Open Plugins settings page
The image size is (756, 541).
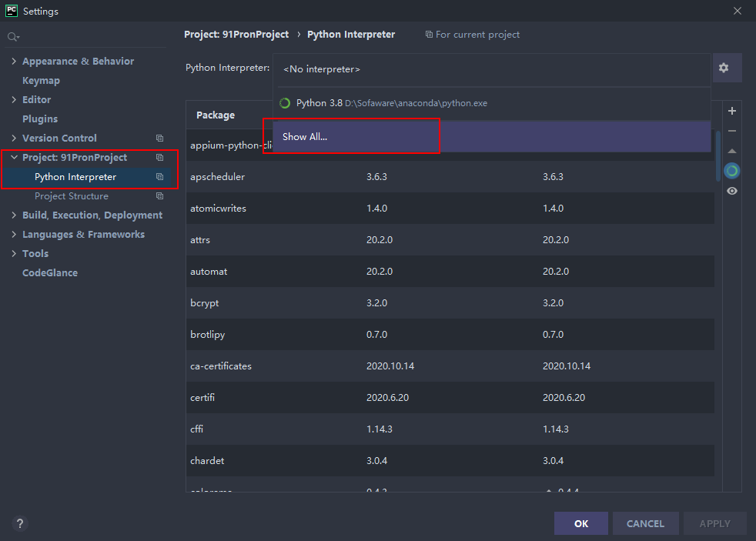40,119
